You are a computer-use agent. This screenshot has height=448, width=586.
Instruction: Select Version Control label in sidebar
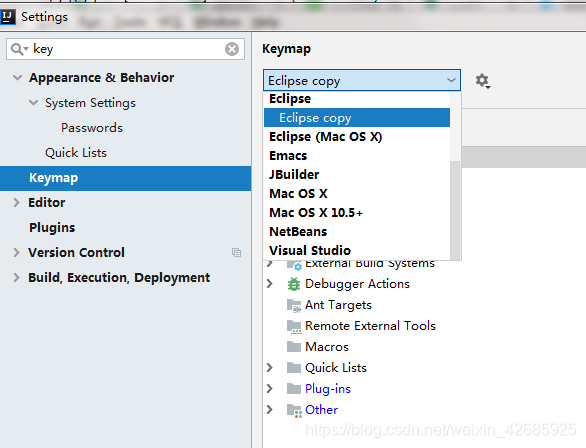[77, 253]
